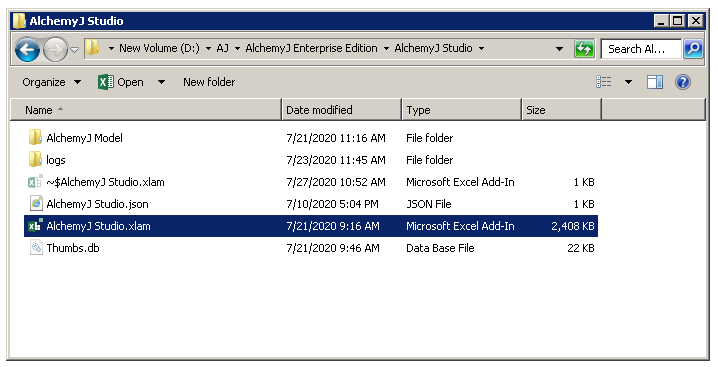Maximize the AlchemyJ Studio window
Image resolution: width=718 pixels, height=367 pixels.
677,21
